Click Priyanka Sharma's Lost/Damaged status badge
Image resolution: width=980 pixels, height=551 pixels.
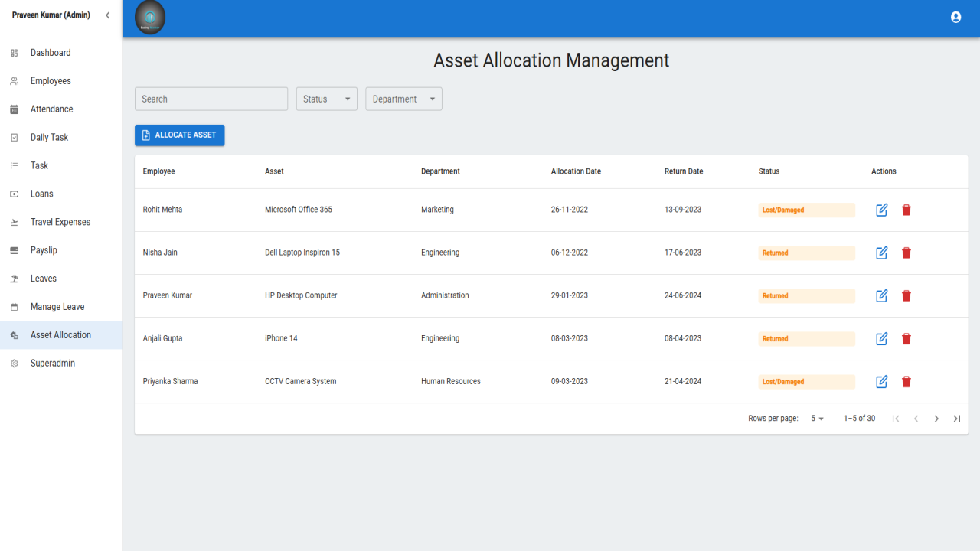(x=807, y=381)
